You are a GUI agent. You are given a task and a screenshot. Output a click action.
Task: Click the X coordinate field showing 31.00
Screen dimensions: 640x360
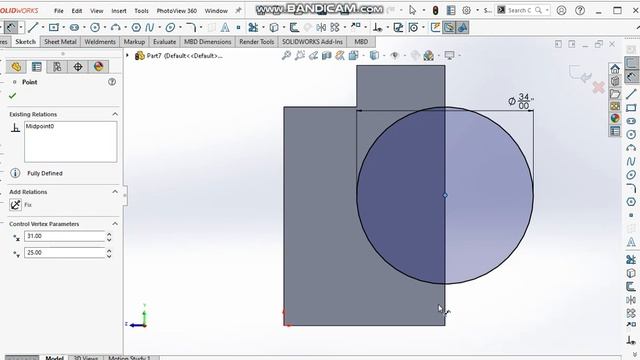64,236
